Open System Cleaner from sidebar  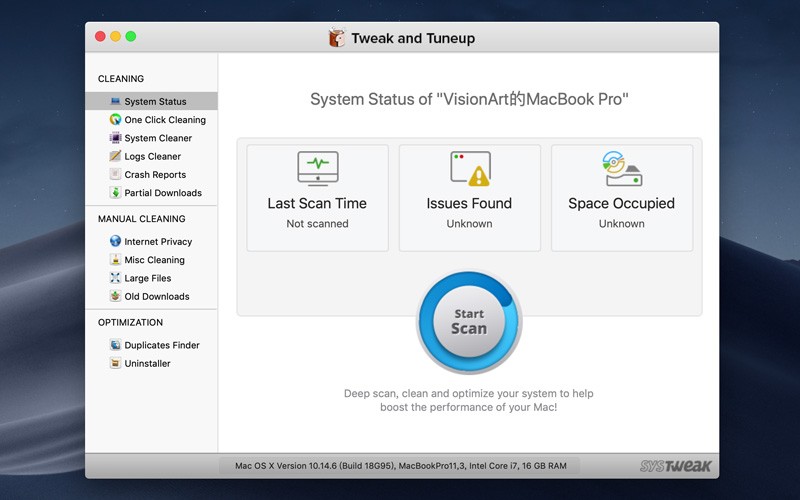pos(152,138)
